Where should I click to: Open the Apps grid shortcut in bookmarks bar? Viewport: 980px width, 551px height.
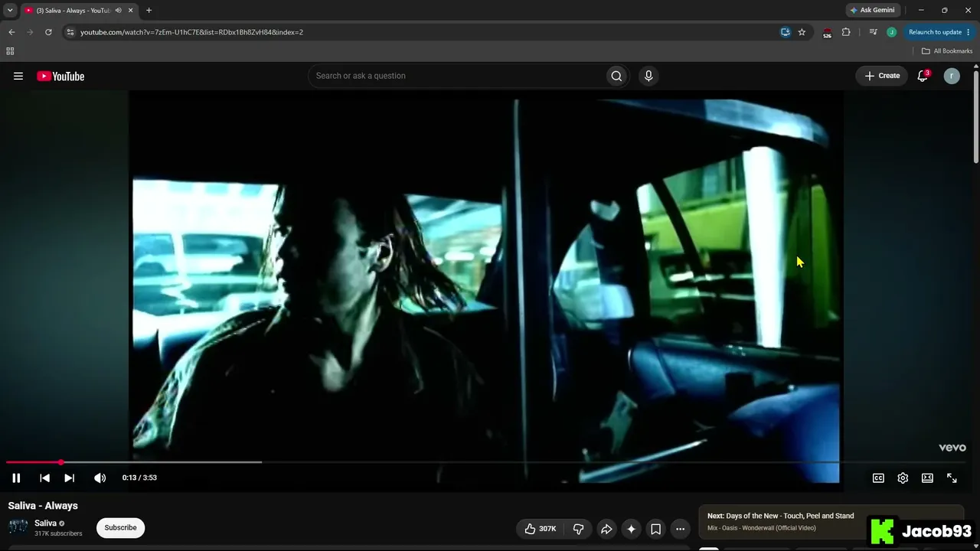tap(10, 51)
